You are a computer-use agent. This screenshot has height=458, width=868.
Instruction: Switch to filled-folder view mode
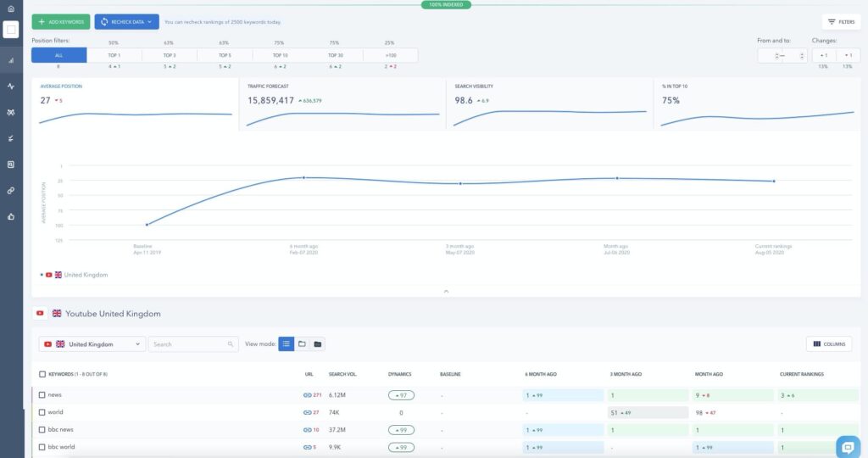click(318, 343)
